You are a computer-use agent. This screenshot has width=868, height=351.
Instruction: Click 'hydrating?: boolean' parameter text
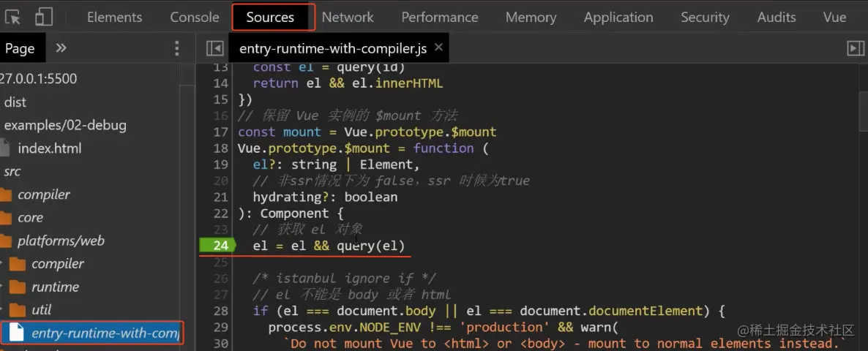point(325,197)
